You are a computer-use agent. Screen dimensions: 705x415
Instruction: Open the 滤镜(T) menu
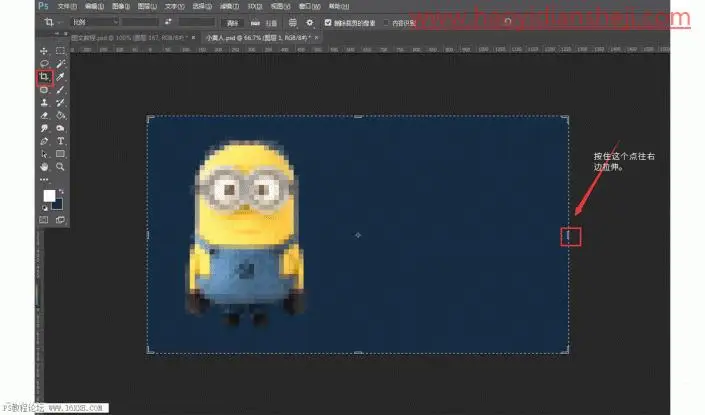(229, 6)
